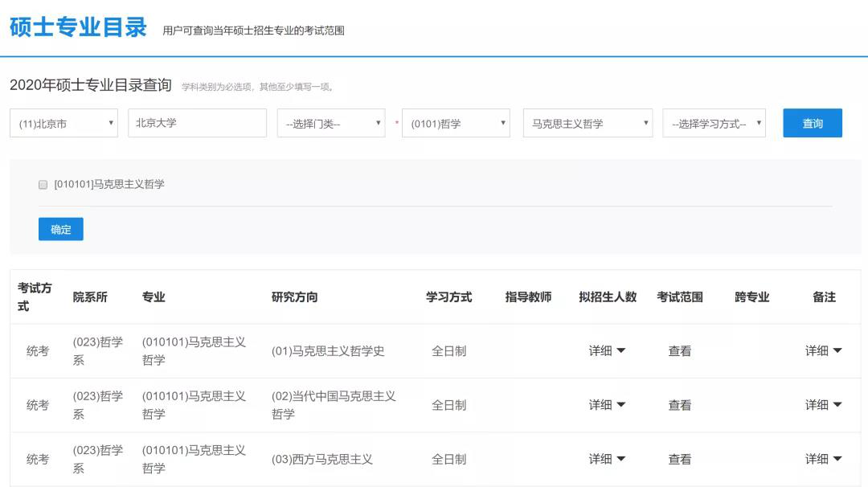Open the 马克思主义哲学 major dropdown
Viewport: 868px width, 487px height.
point(588,124)
